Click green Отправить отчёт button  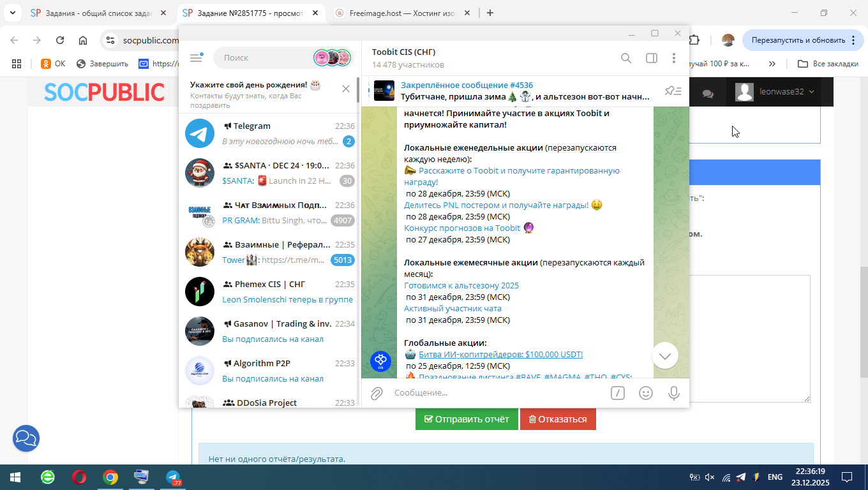467,419
